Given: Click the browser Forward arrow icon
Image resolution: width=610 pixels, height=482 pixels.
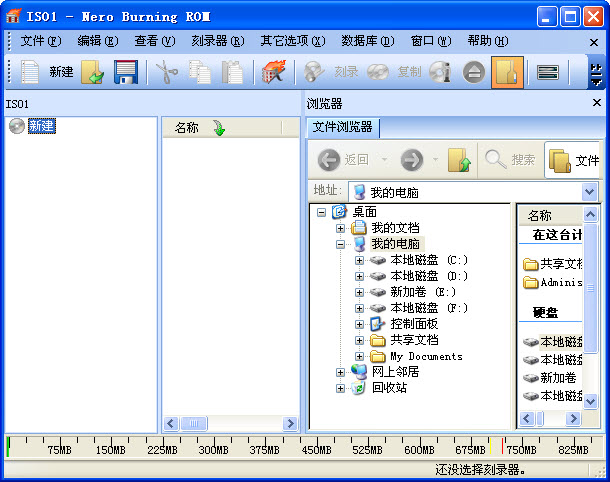Looking at the screenshot, I should click(412, 160).
